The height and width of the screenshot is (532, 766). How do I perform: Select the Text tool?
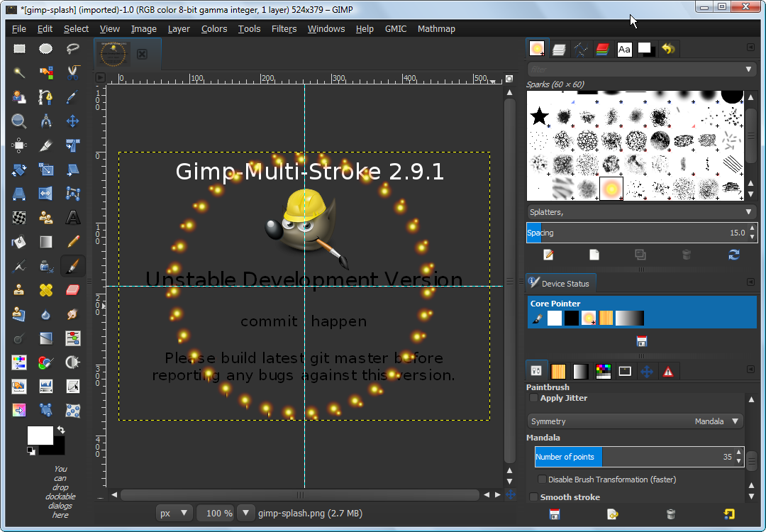click(x=73, y=217)
